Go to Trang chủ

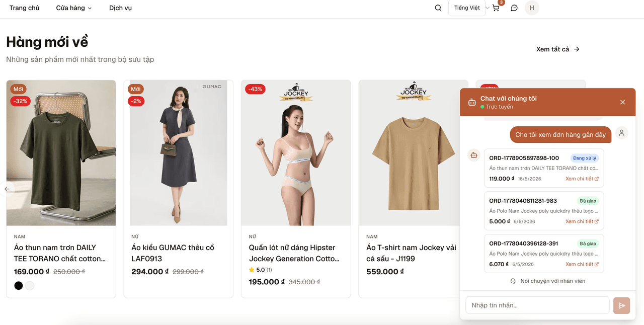[x=24, y=8]
